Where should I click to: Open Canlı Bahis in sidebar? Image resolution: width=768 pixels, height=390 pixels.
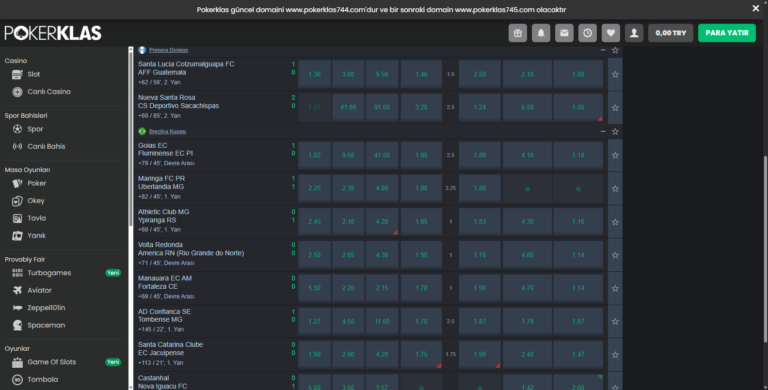pos(46,146)
